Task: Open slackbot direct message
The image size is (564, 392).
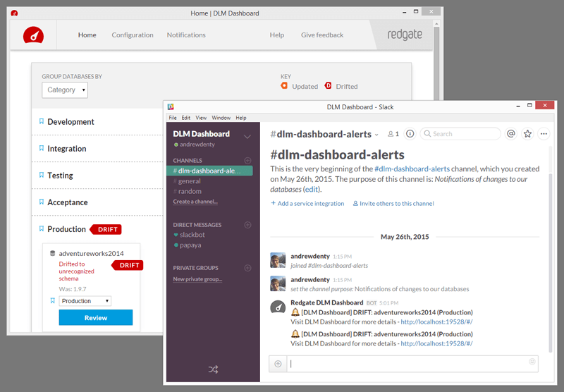Action: point(189,235)
